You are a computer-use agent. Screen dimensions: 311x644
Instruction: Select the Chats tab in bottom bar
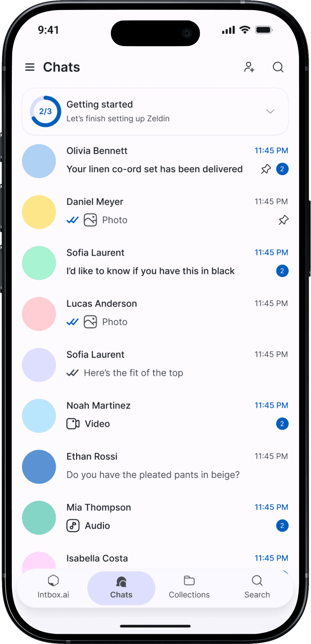(121, 588)
